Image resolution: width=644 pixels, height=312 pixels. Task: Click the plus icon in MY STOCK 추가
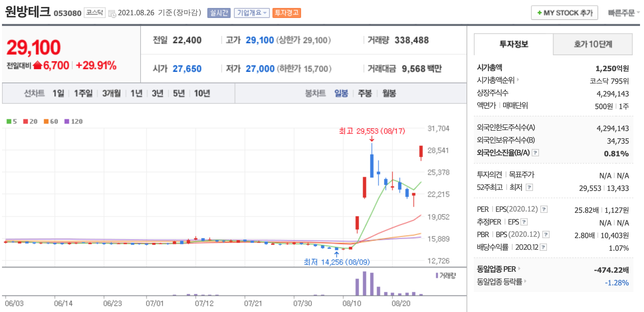click(x=539, y=13)
